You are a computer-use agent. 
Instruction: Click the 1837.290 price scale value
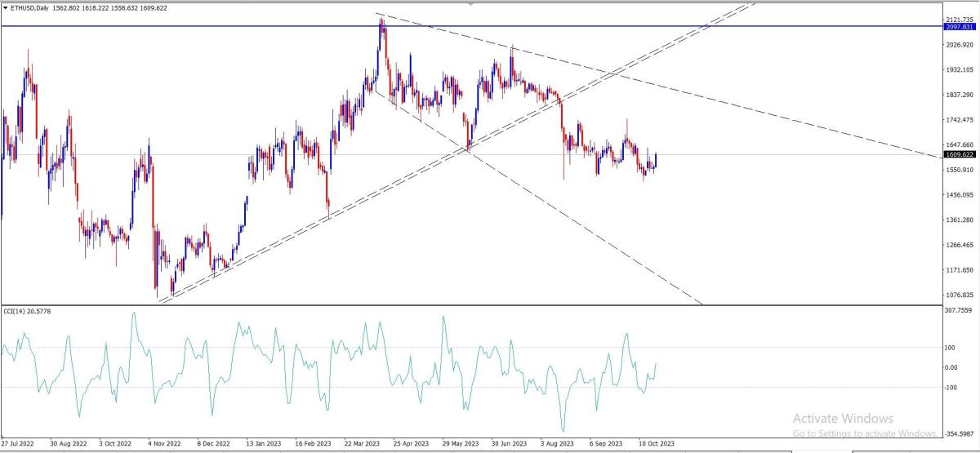tap(957, 95)
